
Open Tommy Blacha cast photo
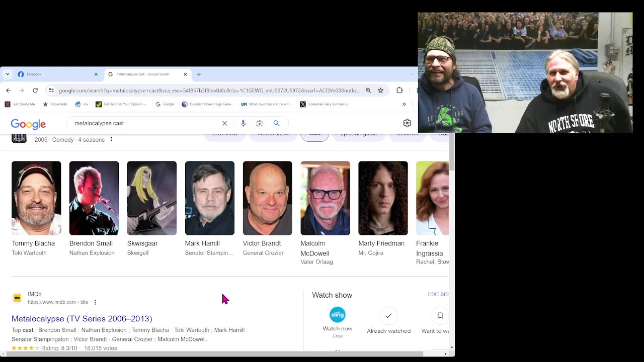(x=36, y=198)
